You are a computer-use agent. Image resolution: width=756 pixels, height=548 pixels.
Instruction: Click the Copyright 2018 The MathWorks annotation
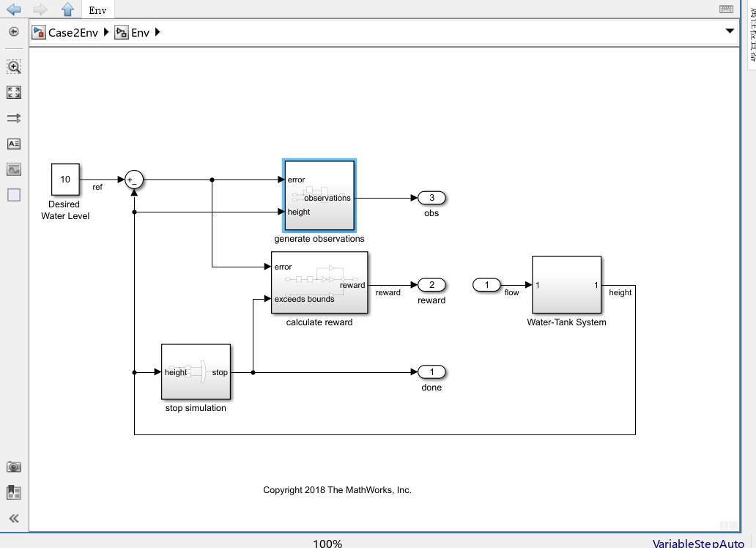point(337,490)
